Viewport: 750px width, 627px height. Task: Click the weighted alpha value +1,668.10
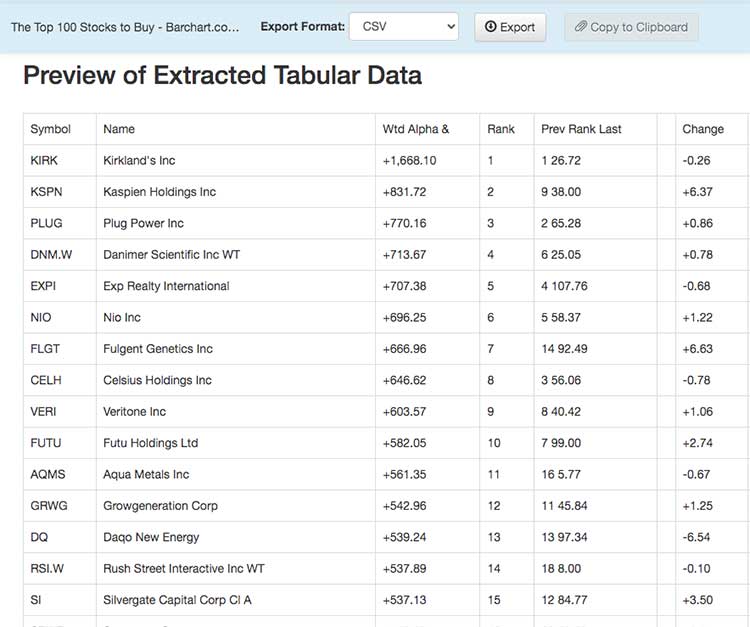pos(409,161)
